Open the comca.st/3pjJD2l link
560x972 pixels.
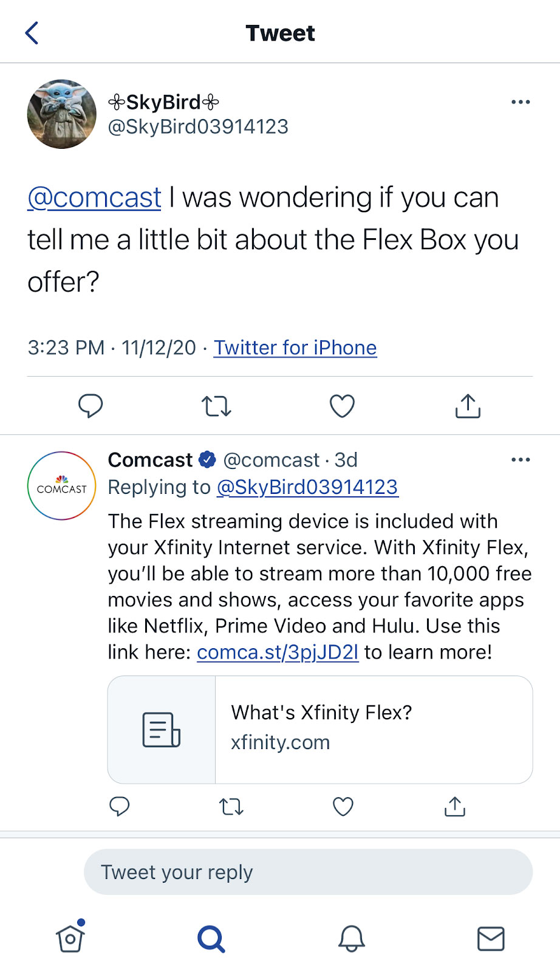point(278,652)
